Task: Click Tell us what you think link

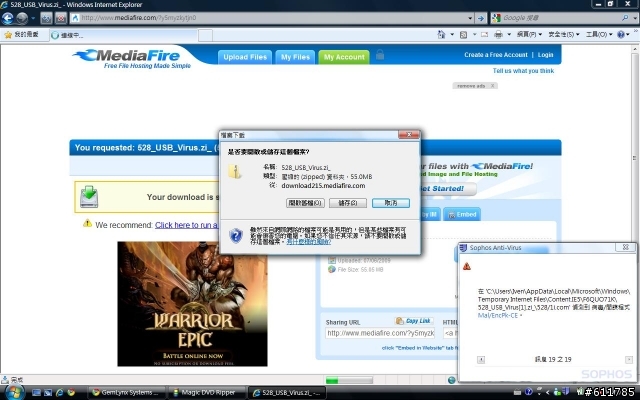Action: tap(523, 71)
